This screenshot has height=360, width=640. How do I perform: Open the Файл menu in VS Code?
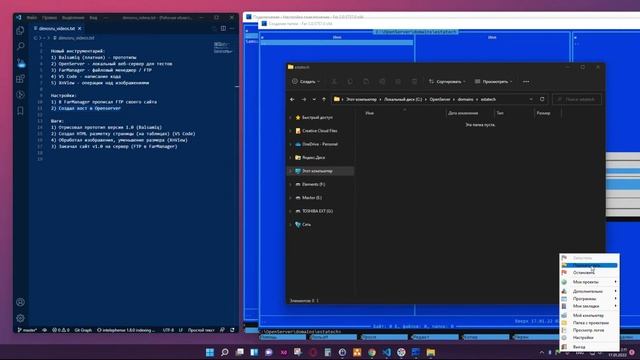pyautogui.click(x=31, y=18)
